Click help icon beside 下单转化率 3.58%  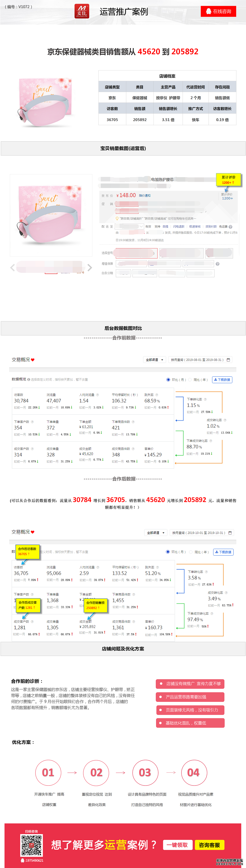click(206, 572)
